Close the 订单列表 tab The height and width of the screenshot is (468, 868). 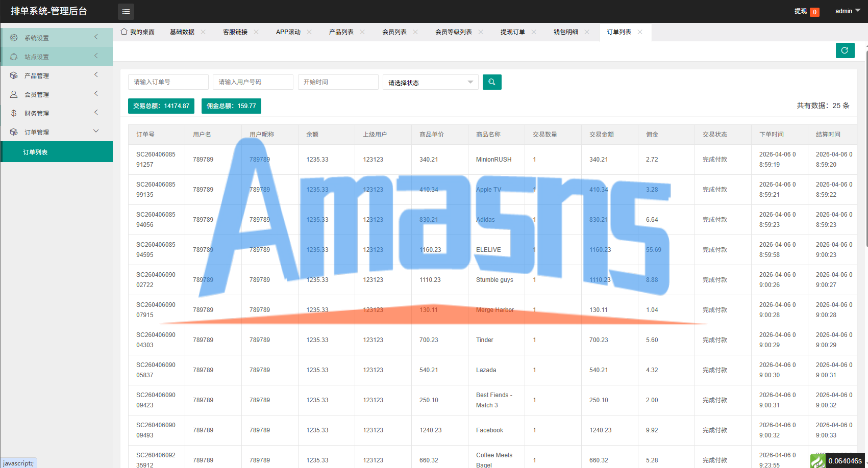[x=640, y=32]
